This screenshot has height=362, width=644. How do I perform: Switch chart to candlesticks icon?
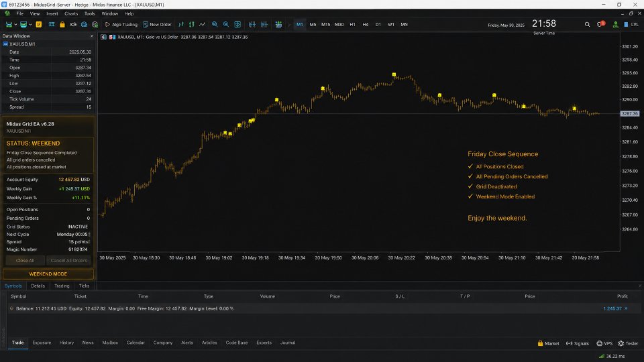click(x=191, y=25)
